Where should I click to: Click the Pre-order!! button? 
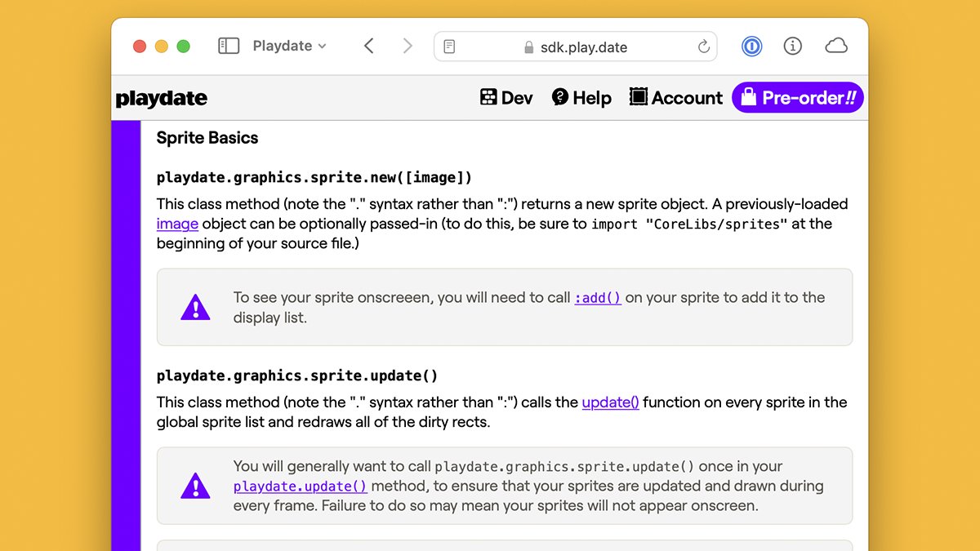click(x=798, y=98)
